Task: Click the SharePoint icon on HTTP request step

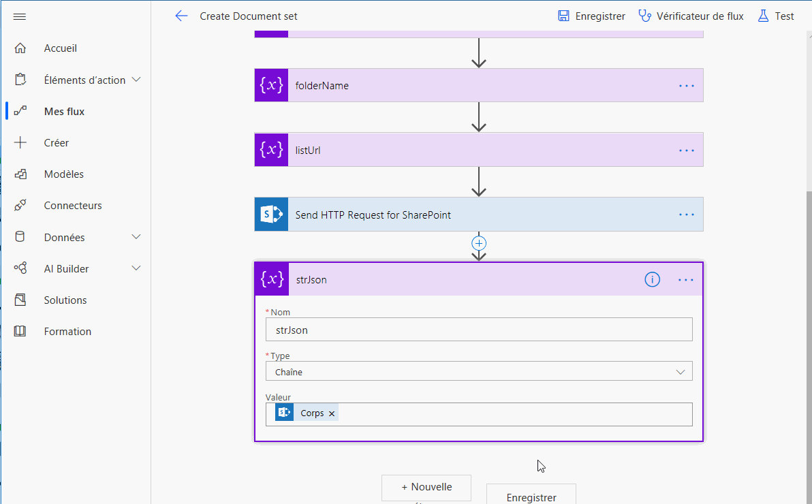Action: coord(271,214)
